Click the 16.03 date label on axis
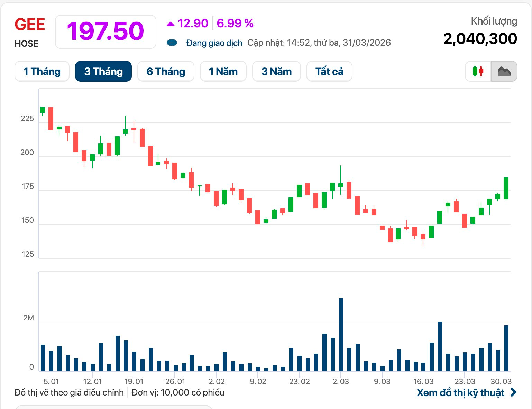The image size is (532, 409). (423, 381)
